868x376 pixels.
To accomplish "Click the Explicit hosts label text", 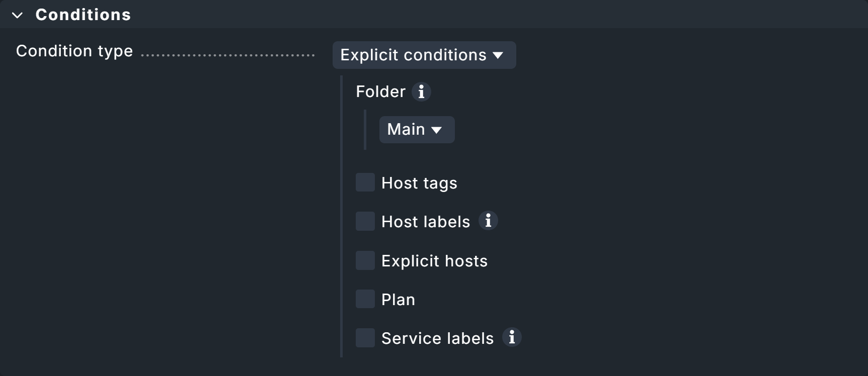I will 434,261.
